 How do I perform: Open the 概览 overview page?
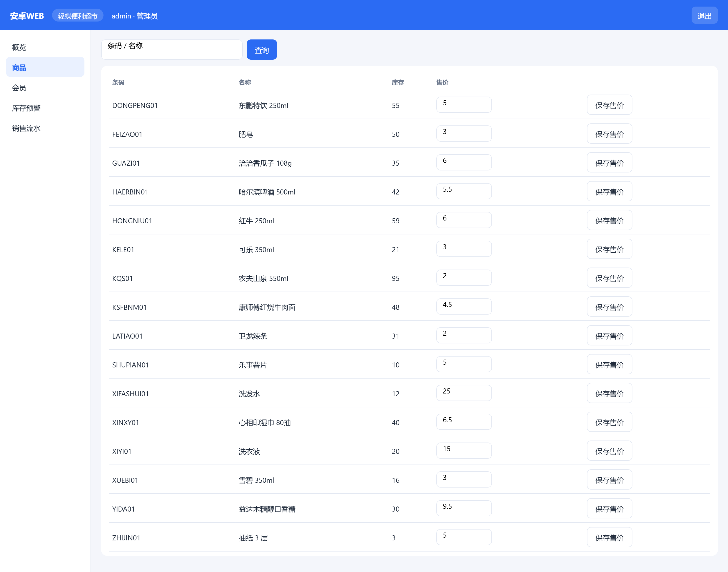[45, 47]
